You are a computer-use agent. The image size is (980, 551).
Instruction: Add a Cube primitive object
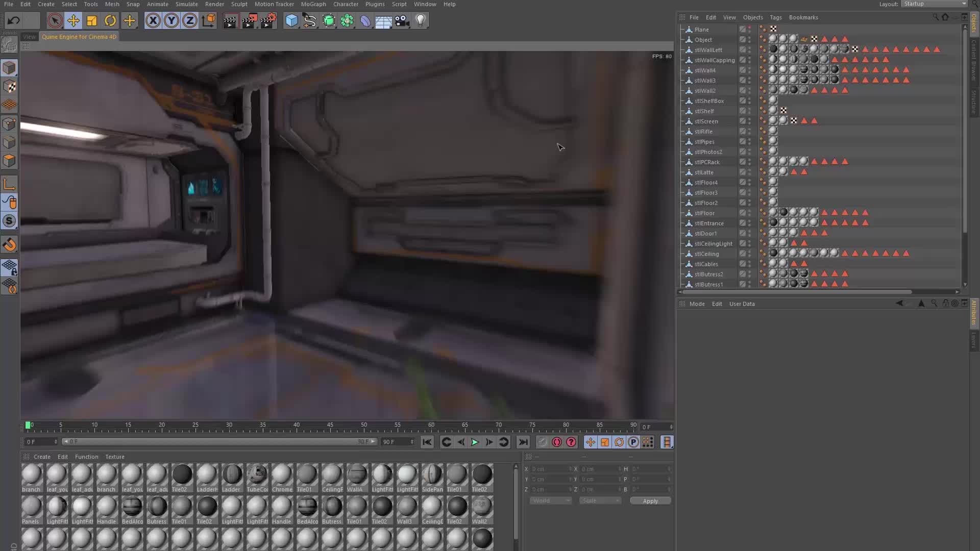[291, 21]
